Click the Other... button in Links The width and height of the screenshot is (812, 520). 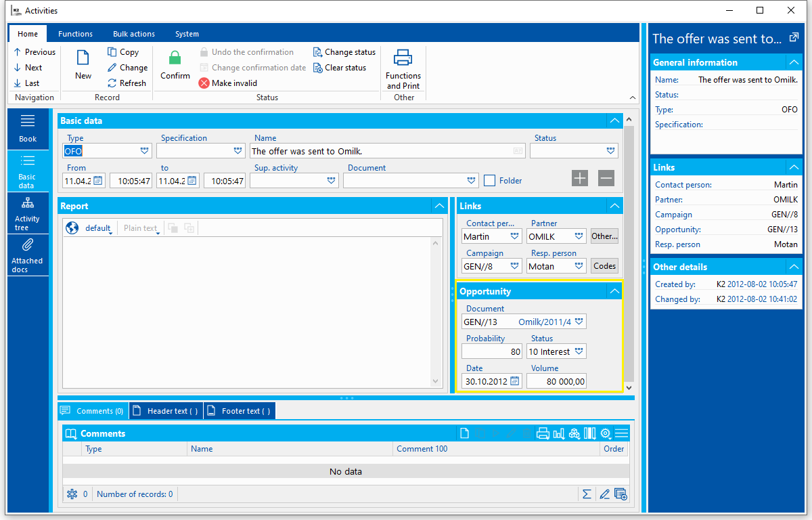pos(605,236)
